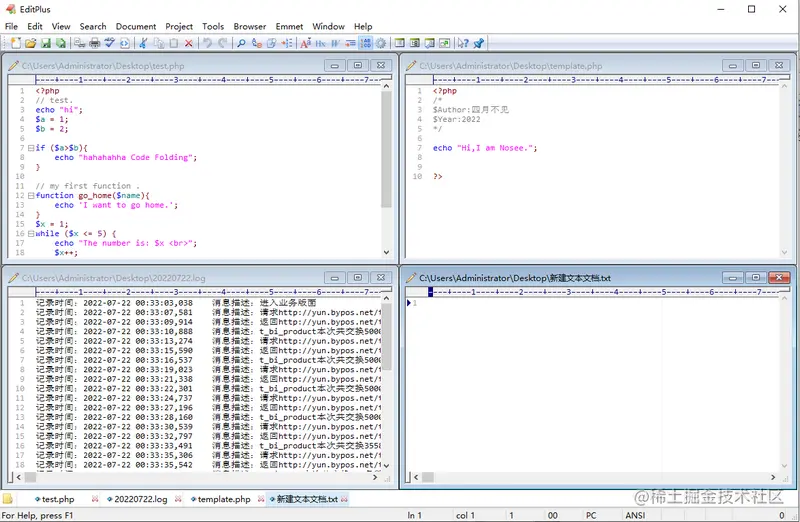Open the Browser menu
800x522 pixels.
tap(249, 27)
